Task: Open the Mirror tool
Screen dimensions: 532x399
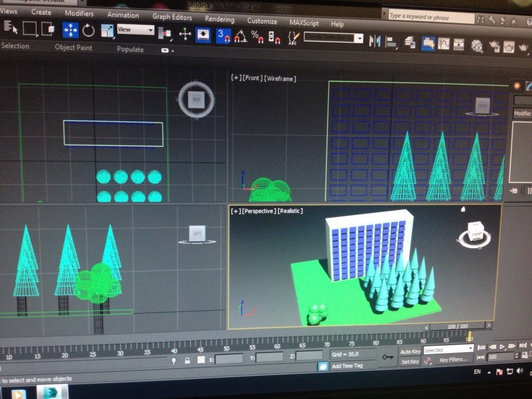Action: 375,40
